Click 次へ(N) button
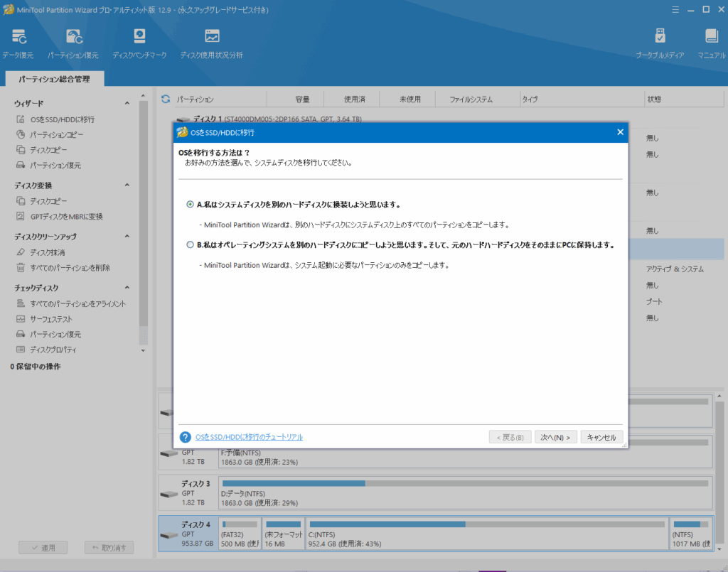Image resolution: width=728 pixels, height=572 pixels. point(555,437)
